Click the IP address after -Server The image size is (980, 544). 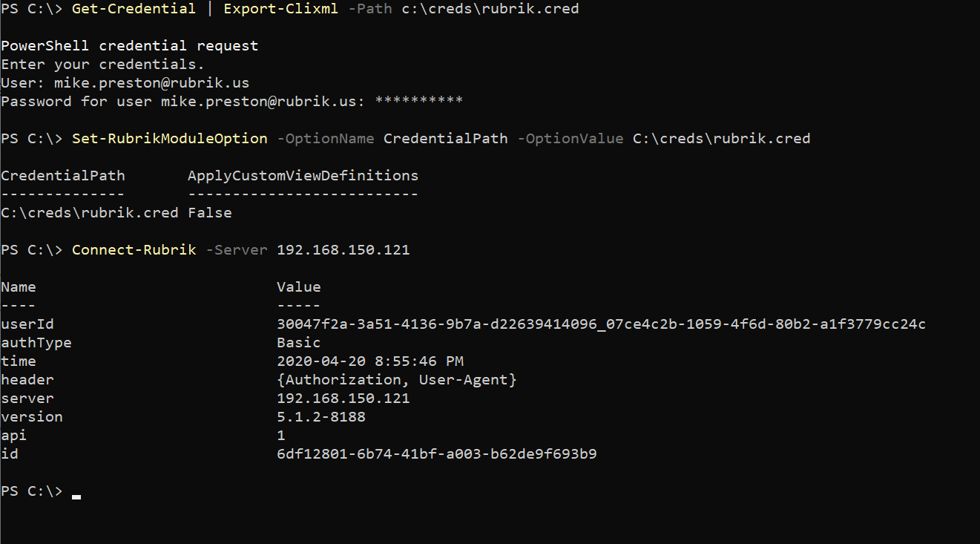(x=343, y=250)
